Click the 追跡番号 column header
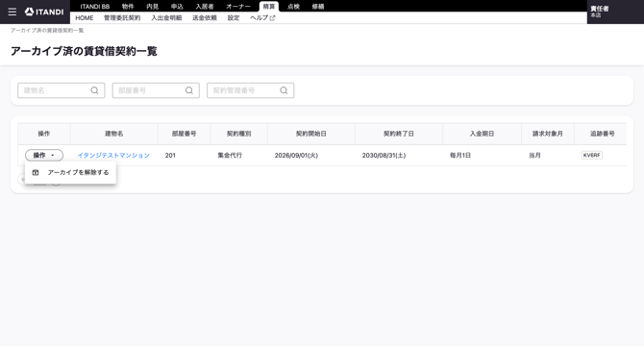The height and width of the screenshot is (346, 644). [602, 134]
